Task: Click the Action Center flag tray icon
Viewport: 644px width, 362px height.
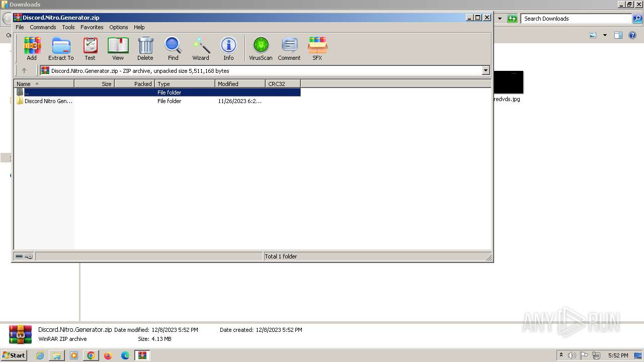Action: coord(584,355)
